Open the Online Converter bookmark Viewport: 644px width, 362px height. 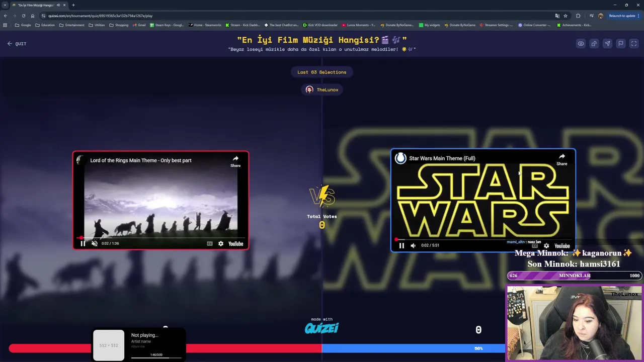(x=535, y=25)
